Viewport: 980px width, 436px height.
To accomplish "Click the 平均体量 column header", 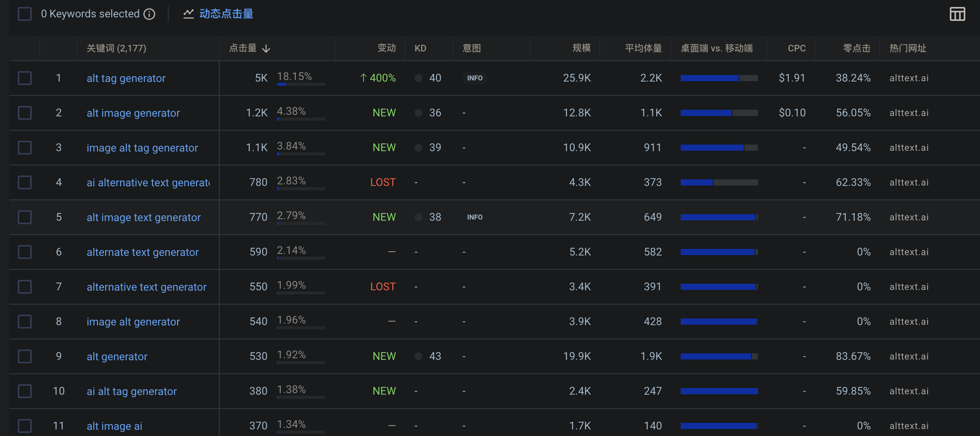I will (x=643, y=48).
